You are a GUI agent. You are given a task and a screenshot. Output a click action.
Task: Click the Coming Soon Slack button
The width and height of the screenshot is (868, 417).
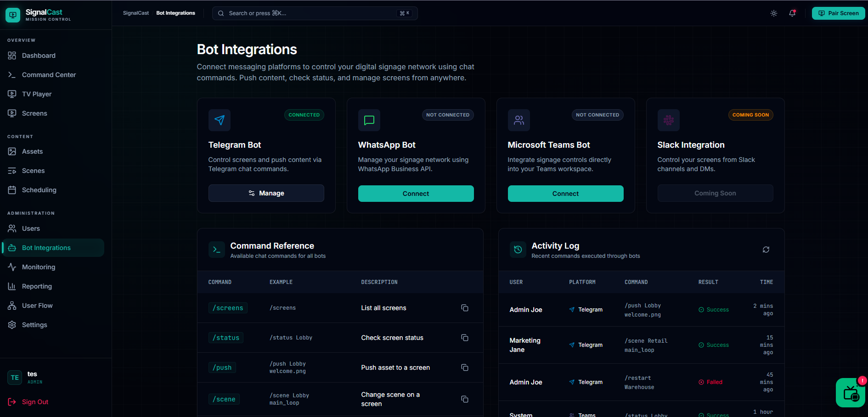point(716,193)
